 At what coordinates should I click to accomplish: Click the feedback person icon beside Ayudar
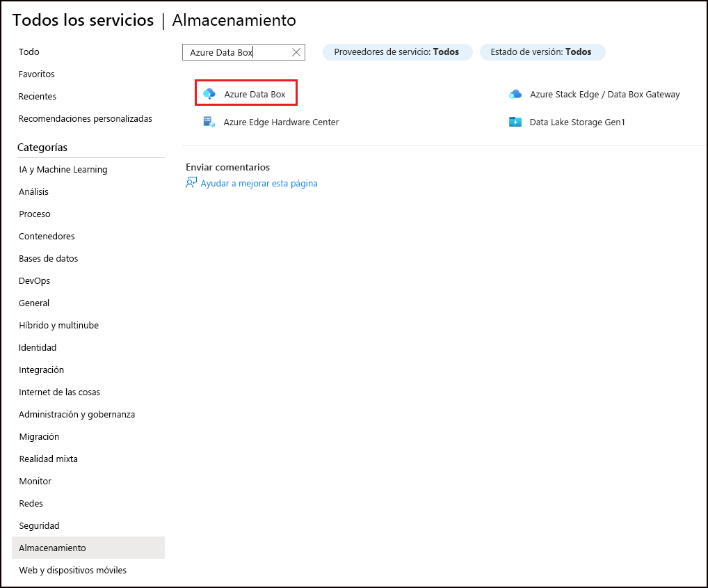(190, 182)
